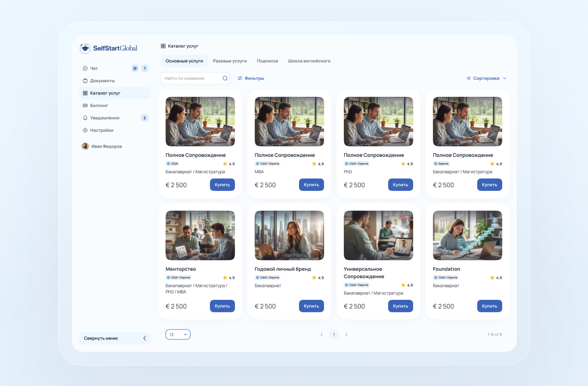Switch to the Разовые услуги tab
Viewport: 588px width, 386px height.
[x=230, y=61]
